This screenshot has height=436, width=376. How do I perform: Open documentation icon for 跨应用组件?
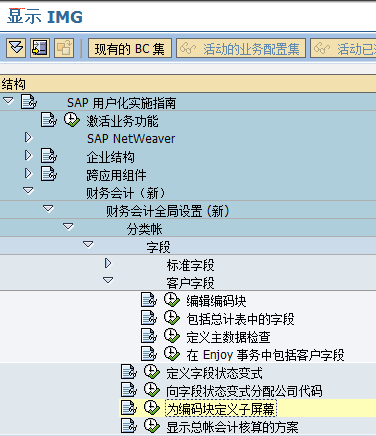(x=49, y=174)
